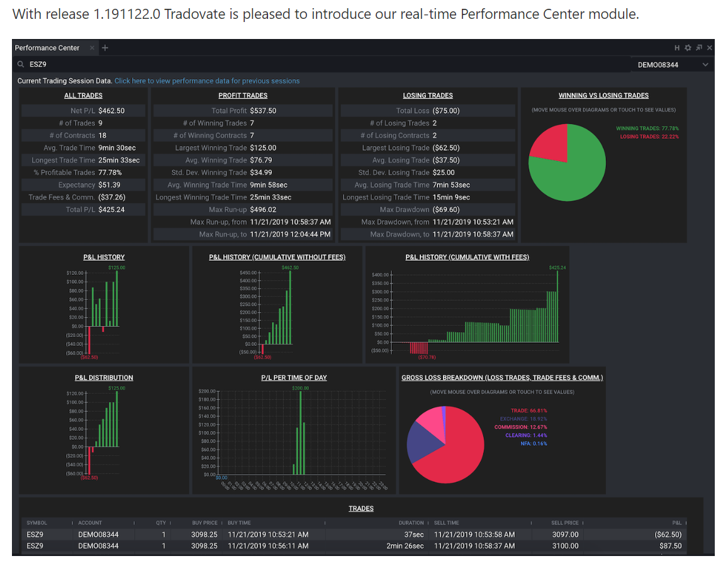
Task: Click buy time 11/21/2019 10:56:11 AM cell
Action: (268, 546)
